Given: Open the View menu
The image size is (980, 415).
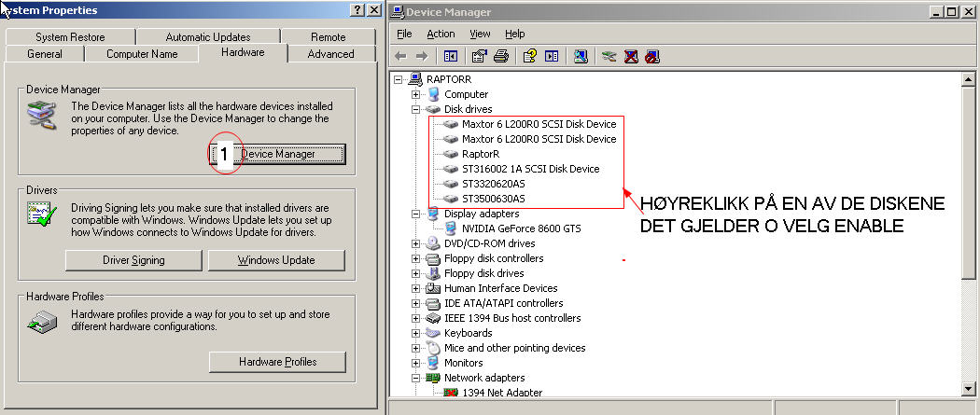Looking at the screenshot, I should [480, 34].
